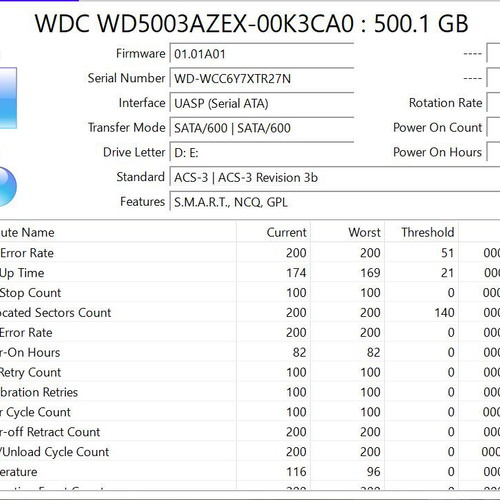
Task: Select the Power-On Hours attribute row
Action: (x=250, y=353)
